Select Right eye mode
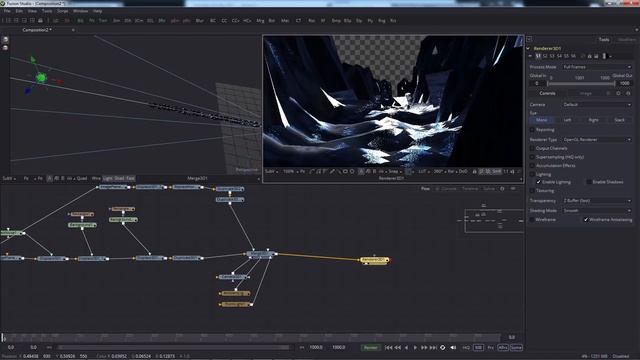 (x=593, y=120)
